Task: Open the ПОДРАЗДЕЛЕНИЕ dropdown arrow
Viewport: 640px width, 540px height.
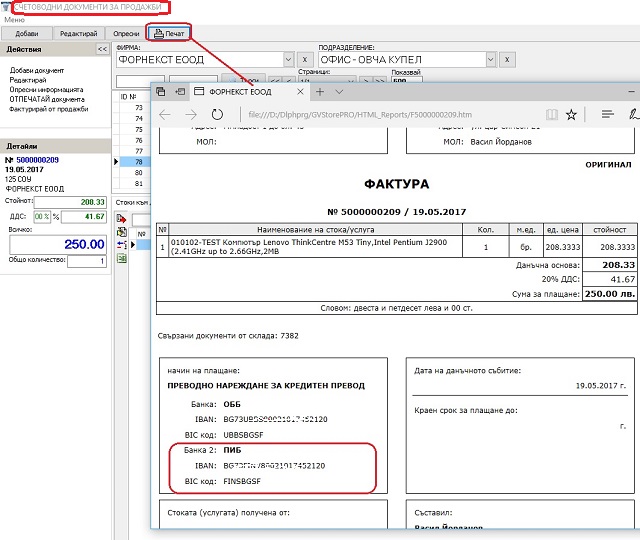Action: (x=491, y=60)
